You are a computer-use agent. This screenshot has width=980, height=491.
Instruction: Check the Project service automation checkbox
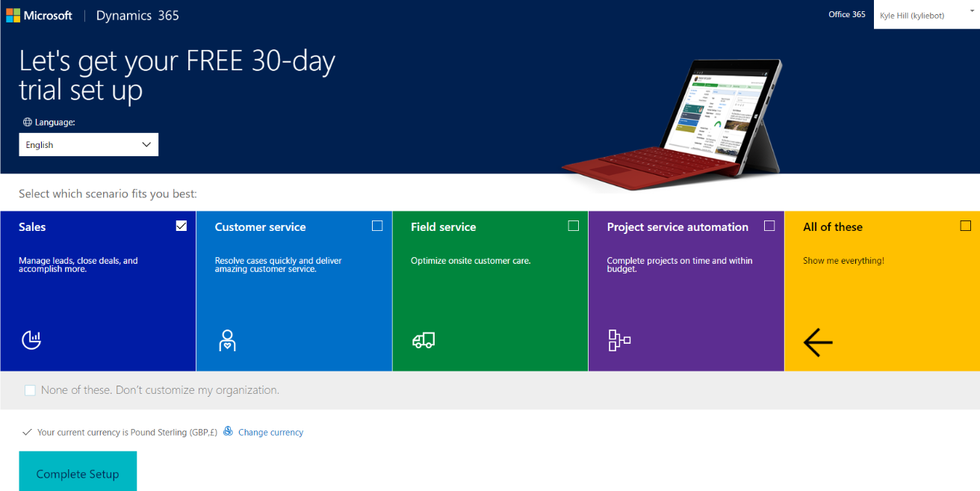coord(769,226)
